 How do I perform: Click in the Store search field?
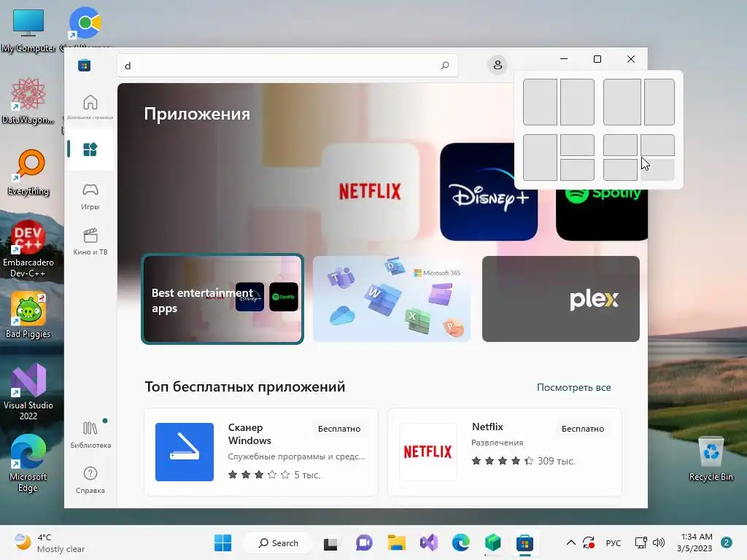[287, 65]
